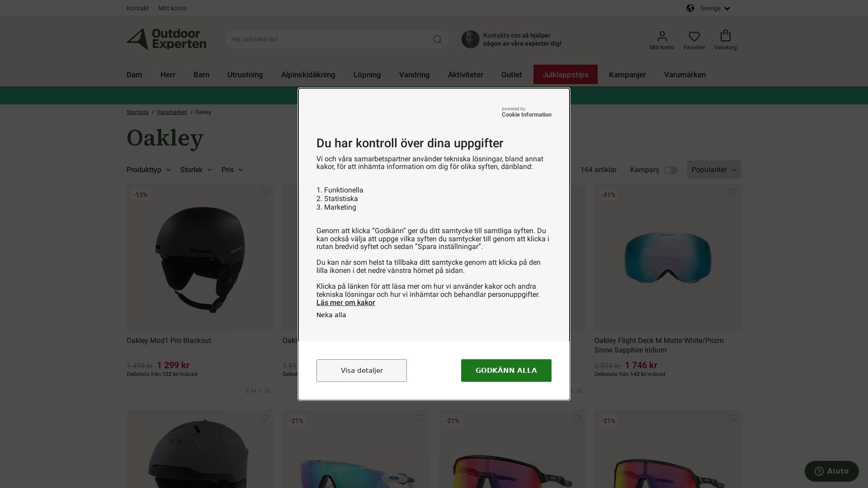Image resolution: width=868 pixels, height=488 pixels.
Task: Click the Neka alla link
Action: (331, 315)
